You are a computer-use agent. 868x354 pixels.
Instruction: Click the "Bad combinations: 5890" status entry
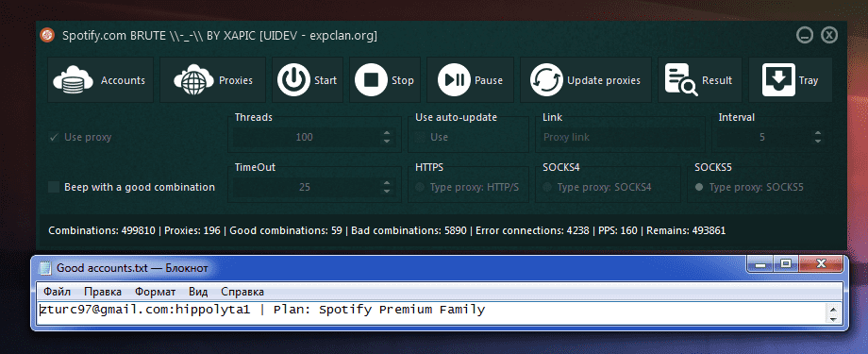(x=409, y=230)
